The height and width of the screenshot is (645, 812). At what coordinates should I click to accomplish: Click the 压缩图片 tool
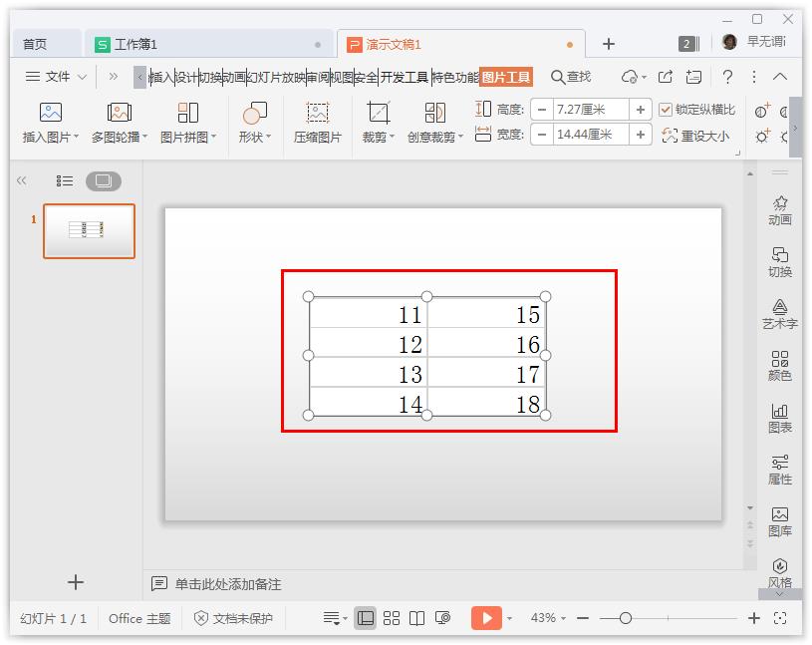[320, 122]
